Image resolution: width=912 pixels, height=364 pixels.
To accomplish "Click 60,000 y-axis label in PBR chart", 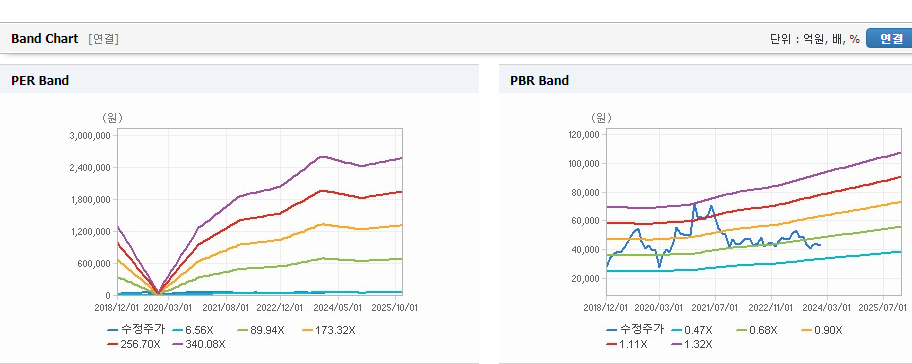I will coord(586,221).
